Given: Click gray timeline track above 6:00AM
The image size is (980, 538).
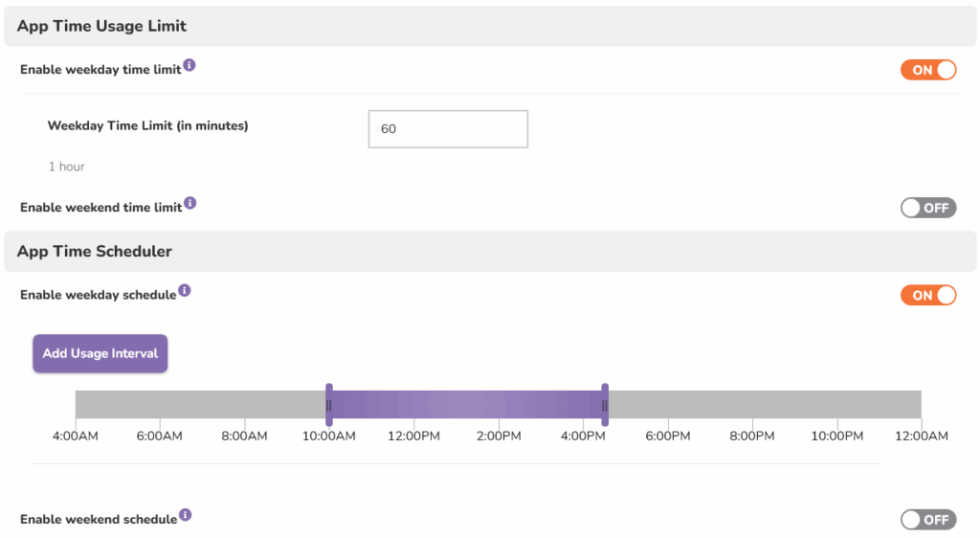Looking at the screenshot, I should (x=160, y=404).
